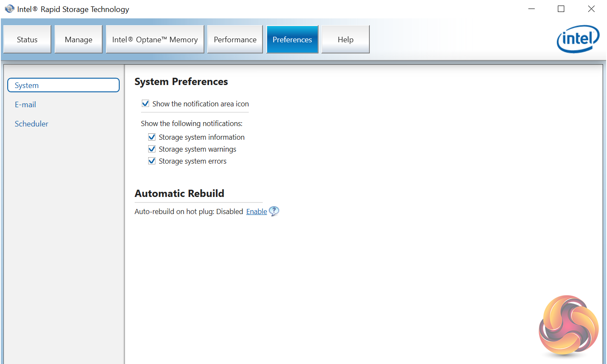
Task: Open the Auto-rebuild help question mark icon
Action: point(274,211)
